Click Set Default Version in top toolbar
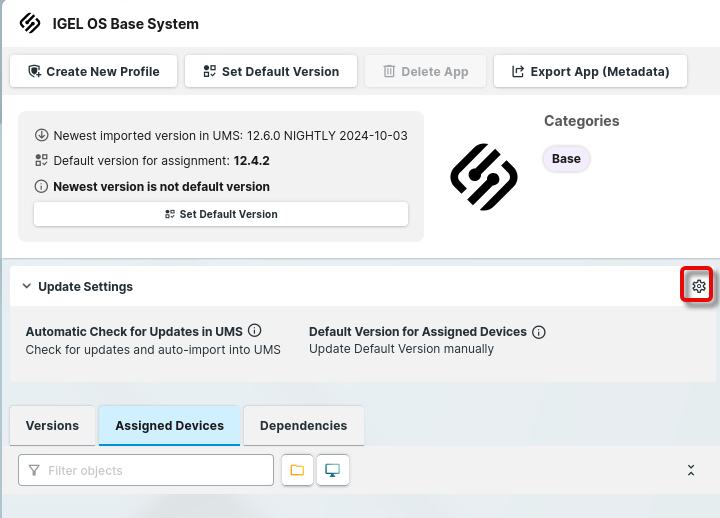 270,71
